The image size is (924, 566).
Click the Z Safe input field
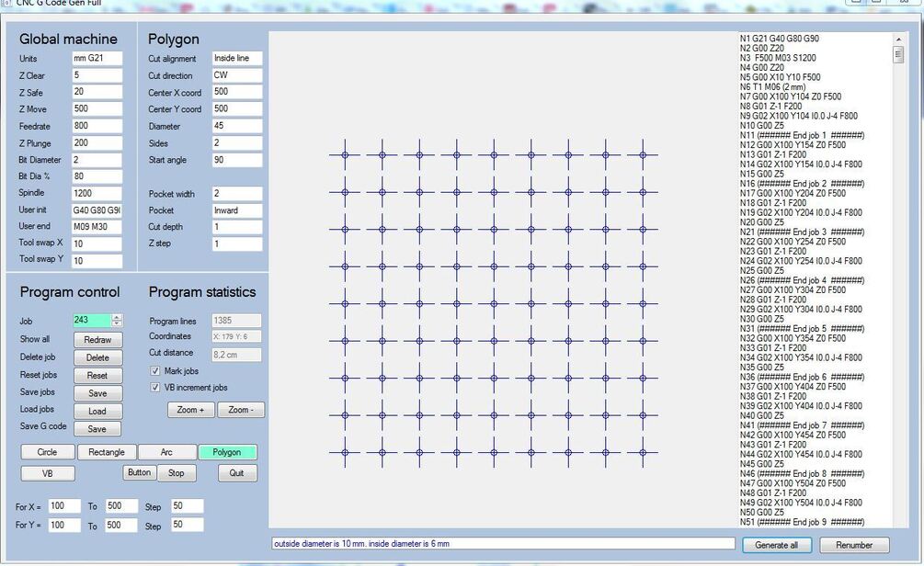click(x=97, y=92)
